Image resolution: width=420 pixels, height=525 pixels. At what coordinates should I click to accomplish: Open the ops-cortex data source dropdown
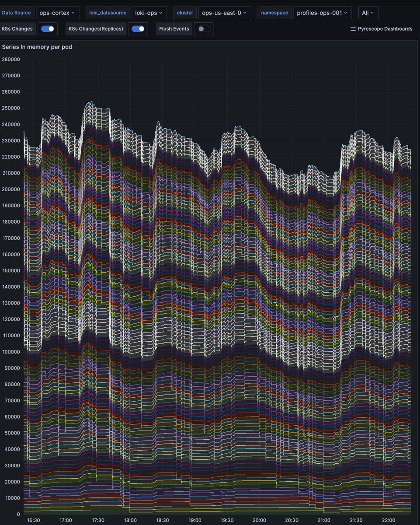pos(57,13)
